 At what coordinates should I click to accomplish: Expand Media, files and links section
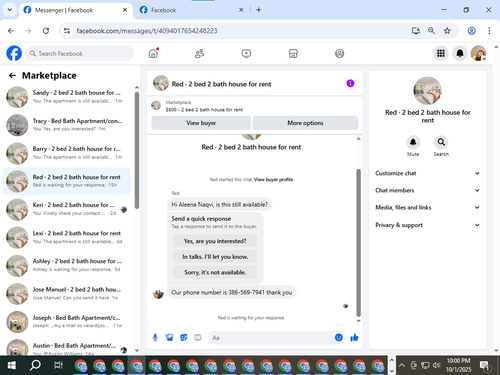coord(427,207)
